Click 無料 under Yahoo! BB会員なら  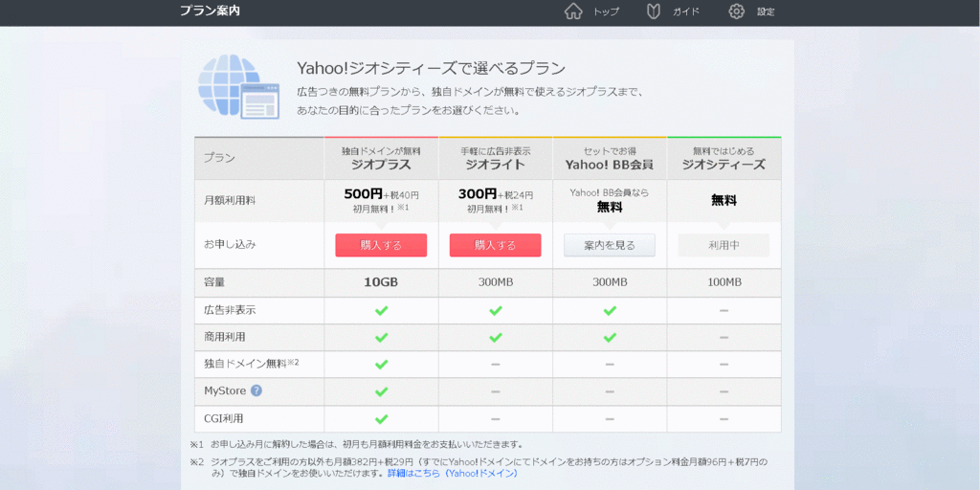pyautogui.click(x=610, y=207)
